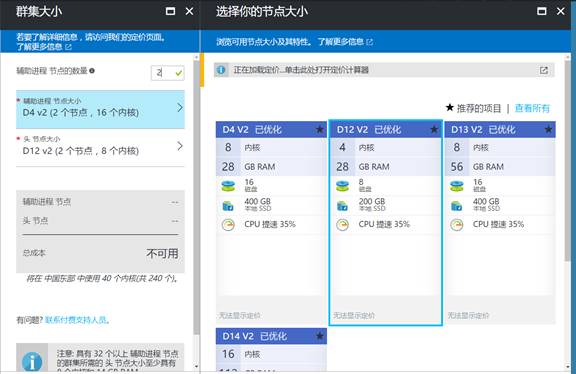Viewport: 576px width, 374px height.
Task: Click local SSD icon on D13 V2 card
Action: click(x=457, y=205)
